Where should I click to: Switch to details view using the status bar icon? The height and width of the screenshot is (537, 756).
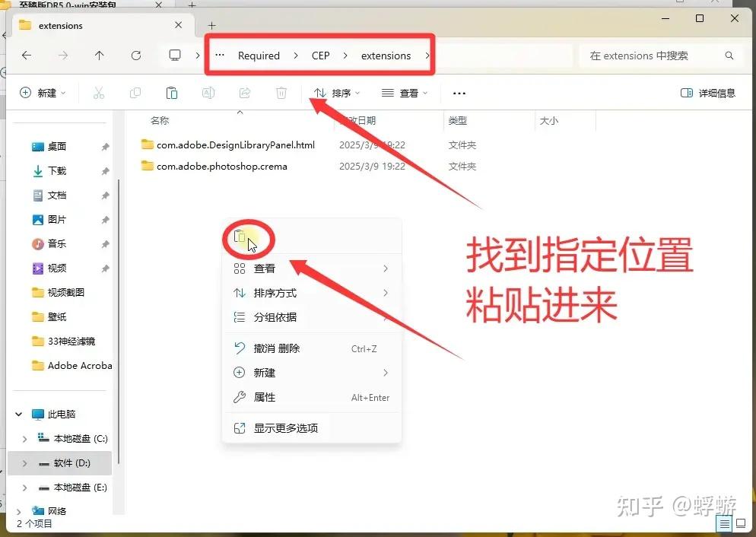(x=723, y=523)
